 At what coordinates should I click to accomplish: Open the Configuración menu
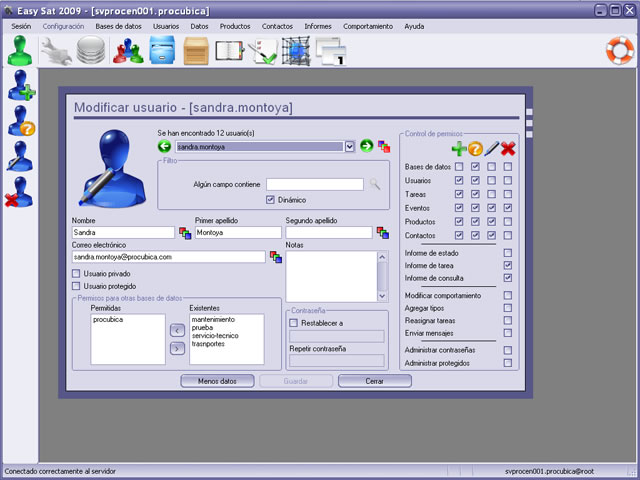pos(63,26)
